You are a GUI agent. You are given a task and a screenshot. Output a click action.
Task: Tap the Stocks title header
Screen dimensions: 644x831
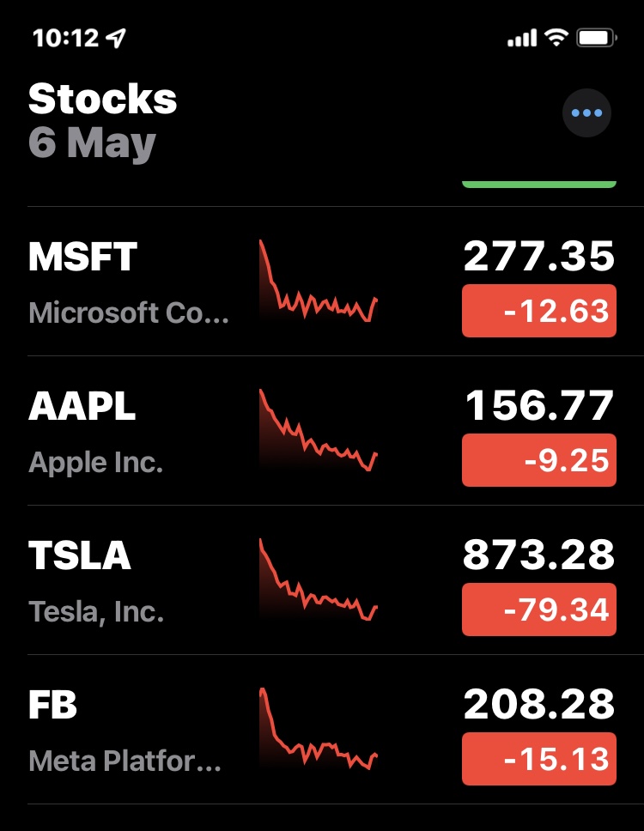(102, 100)
